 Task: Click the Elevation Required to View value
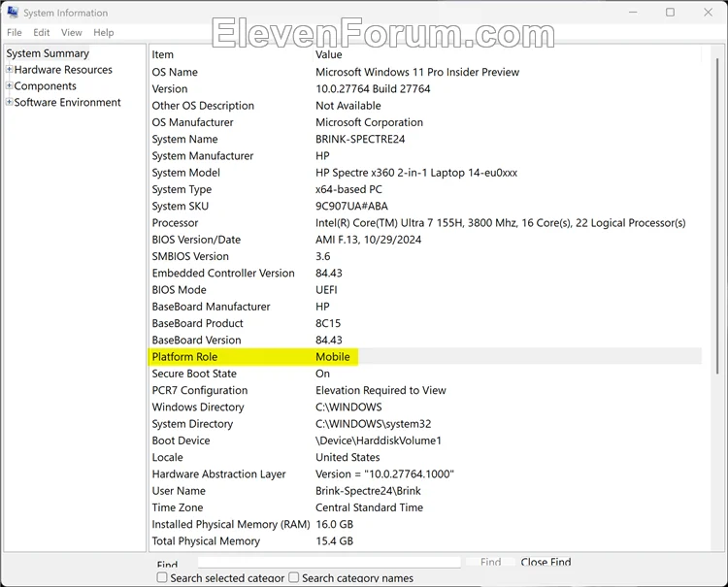[x=381, y=390]
